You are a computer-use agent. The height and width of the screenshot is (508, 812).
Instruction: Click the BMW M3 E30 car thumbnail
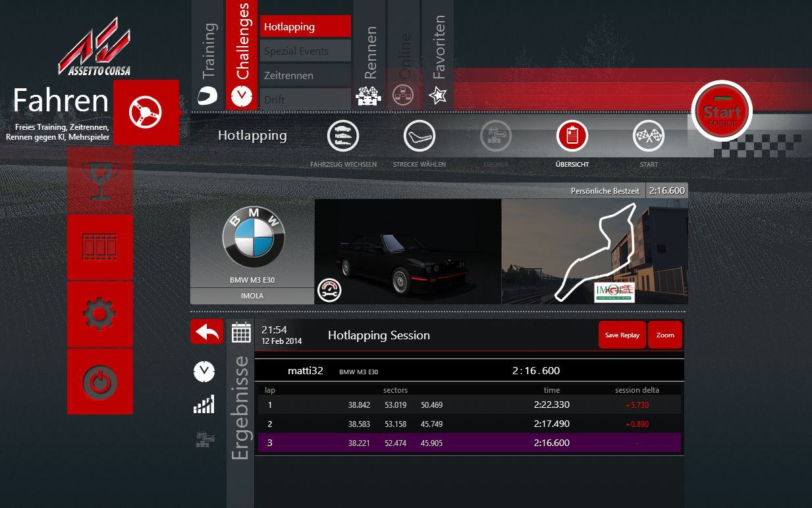(408, 252)
